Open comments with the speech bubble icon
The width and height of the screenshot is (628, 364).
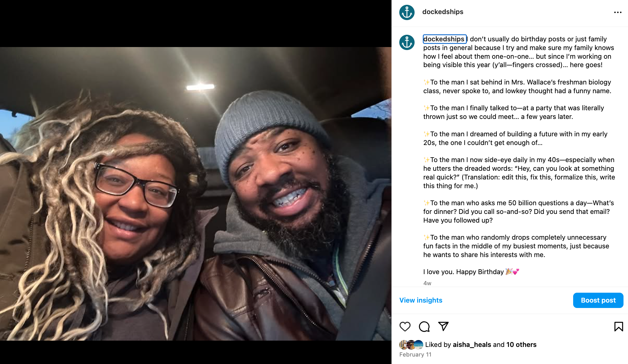(x=424, y=327)
